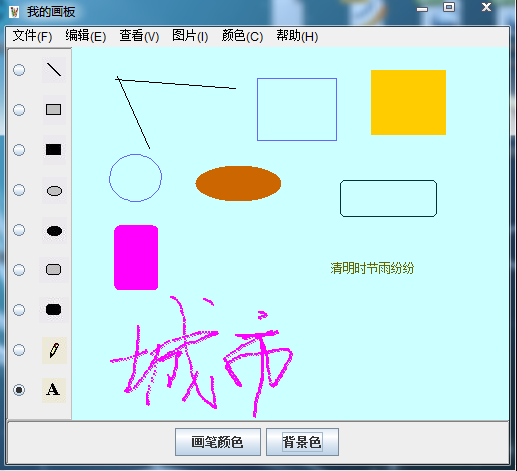Enable the radio button beside the line tool
Screen dimensions: 517x471
(19, 70)
